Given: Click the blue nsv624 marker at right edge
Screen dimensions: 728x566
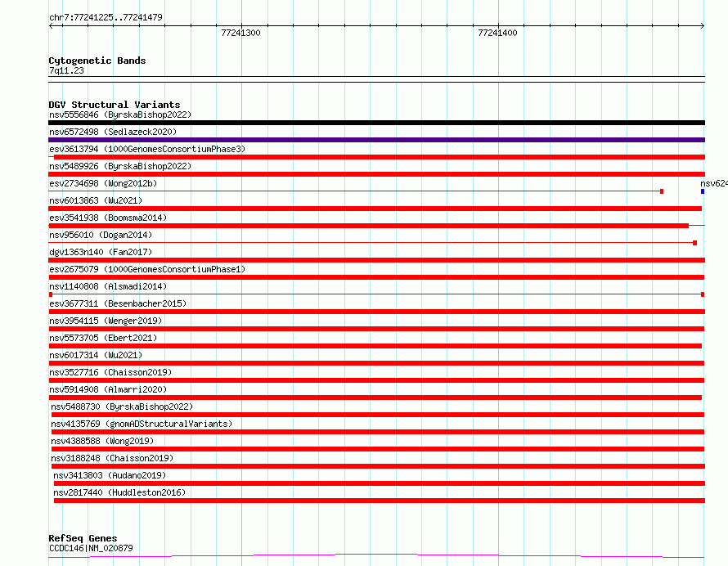Looking at the screenshot, I should (x=703, y=191).
